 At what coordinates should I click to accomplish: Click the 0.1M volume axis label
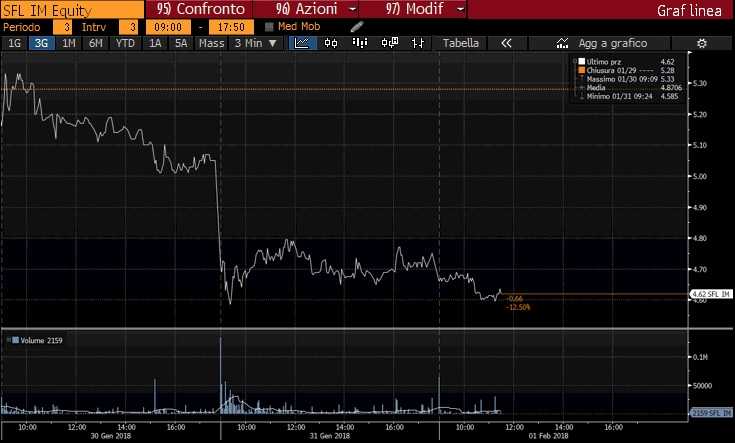click(700, 357)
